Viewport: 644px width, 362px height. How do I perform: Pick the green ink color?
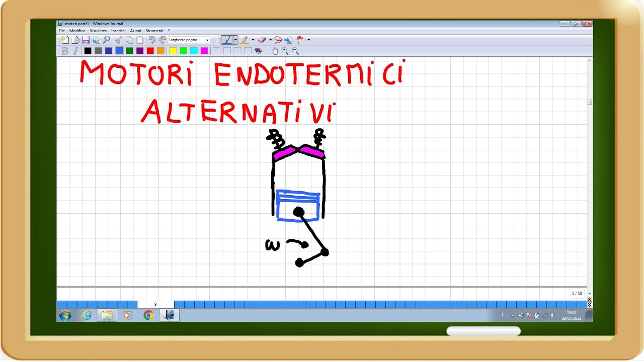[x=129, y=51]
